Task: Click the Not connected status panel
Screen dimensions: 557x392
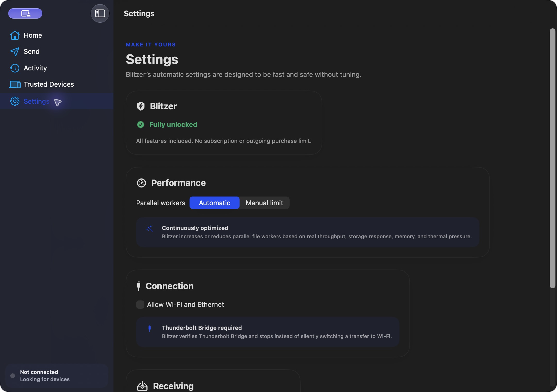Action: (57, 376)
